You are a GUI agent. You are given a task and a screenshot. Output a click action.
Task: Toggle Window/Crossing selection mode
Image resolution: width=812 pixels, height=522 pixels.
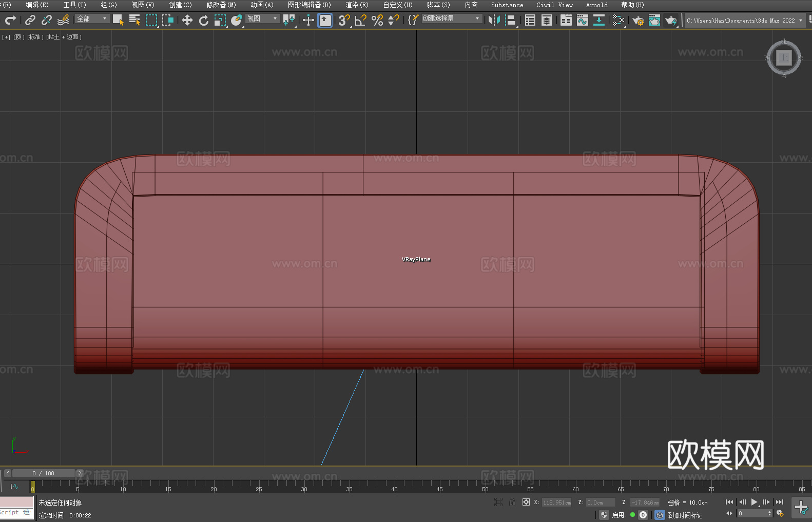[167, 20]
